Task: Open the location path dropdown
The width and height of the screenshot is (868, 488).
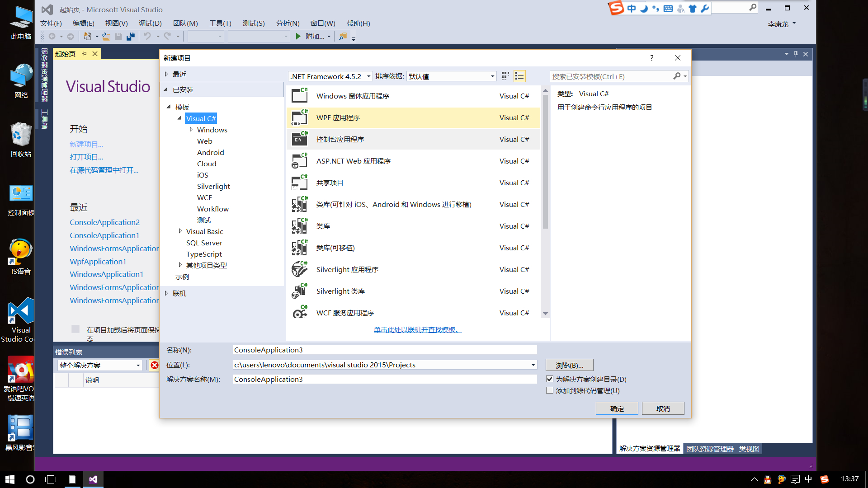Action: coord(533,365)
